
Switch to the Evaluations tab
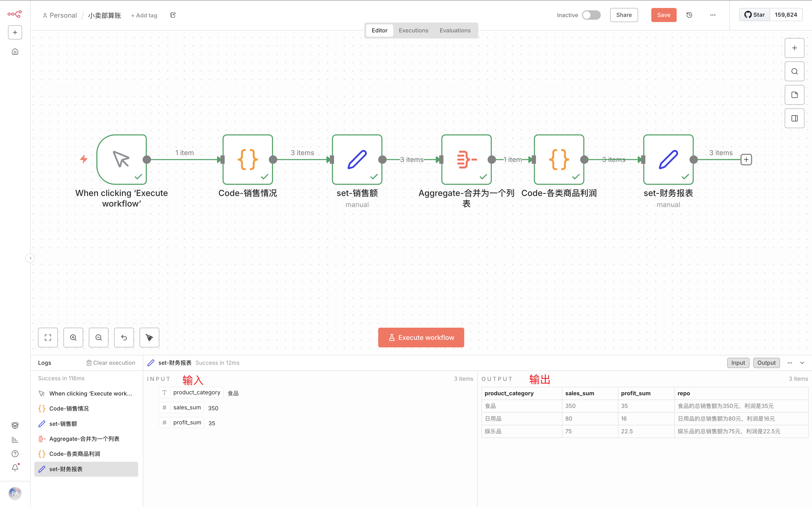(x=455, y=31)
